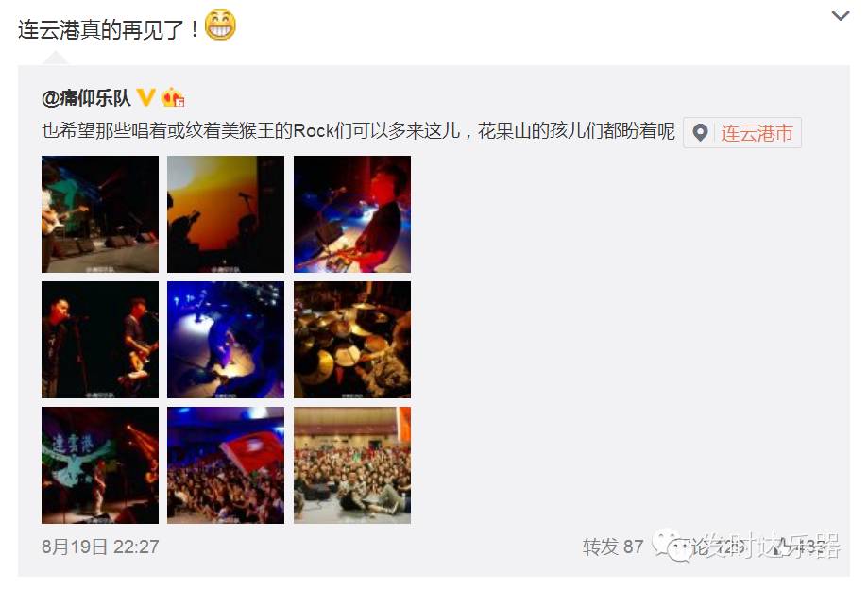Open the red-lit guitarist photo thumbnail

click(x=352, y=214)
